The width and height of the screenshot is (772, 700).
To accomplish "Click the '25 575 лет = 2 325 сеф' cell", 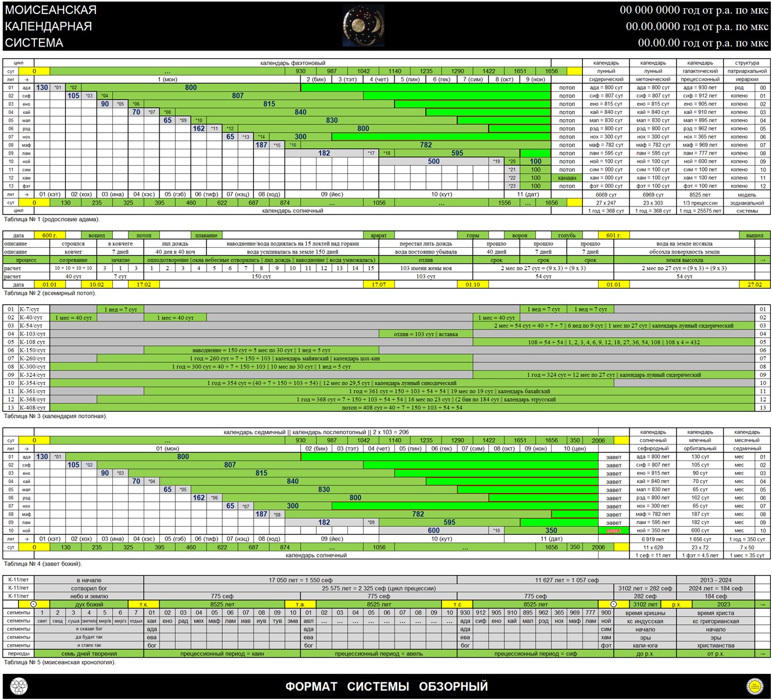I will pyautogui.click(x=379, y=588).
